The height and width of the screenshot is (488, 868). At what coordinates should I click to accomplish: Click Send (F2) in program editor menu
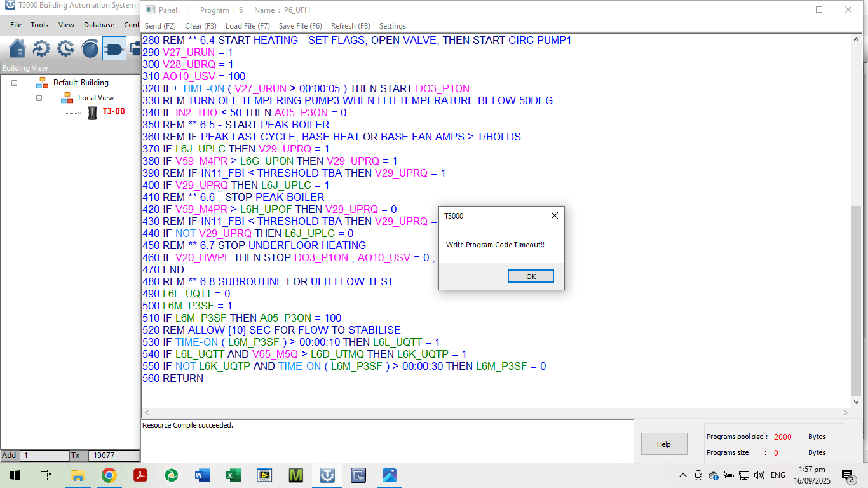160,26
